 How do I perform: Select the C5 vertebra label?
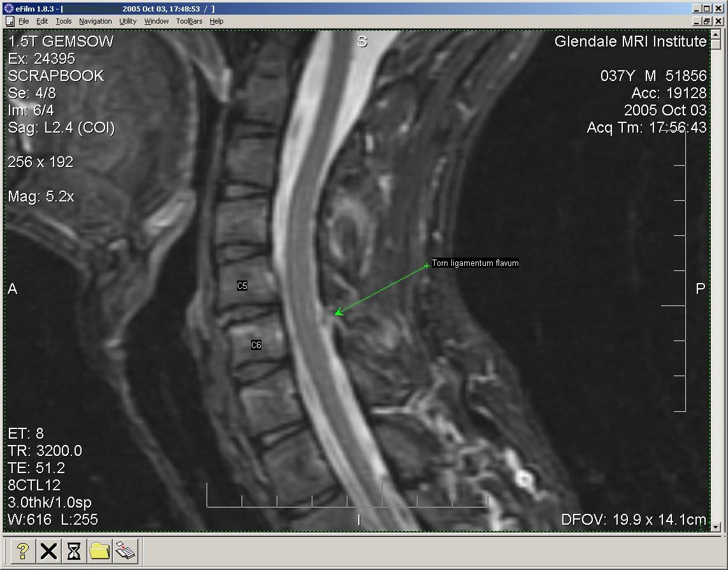click(242, 286)
